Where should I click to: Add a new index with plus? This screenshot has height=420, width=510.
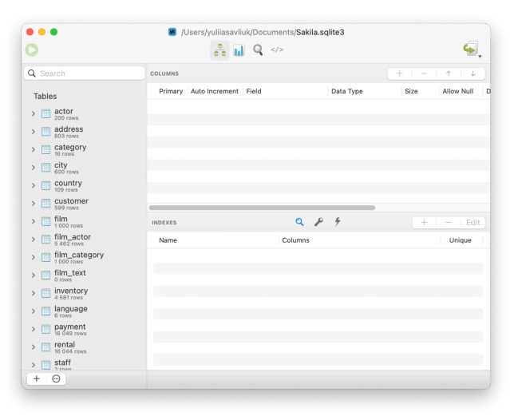pos(424,223)
